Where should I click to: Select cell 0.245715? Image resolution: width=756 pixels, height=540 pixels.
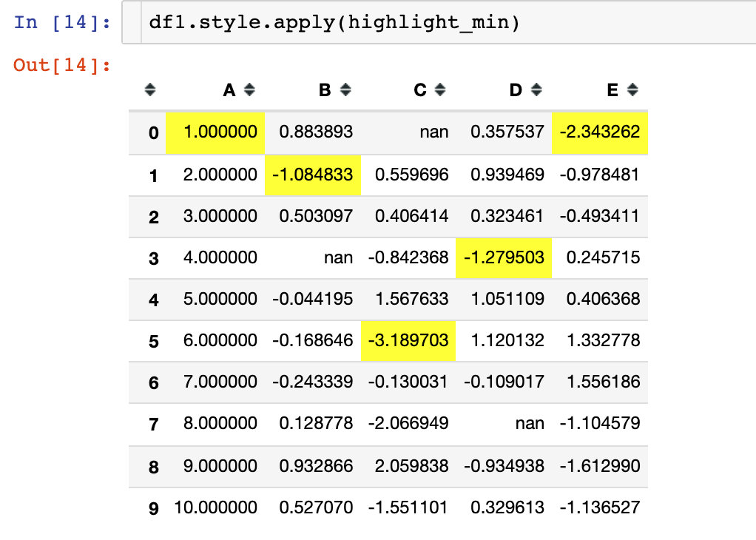(599, 258)
